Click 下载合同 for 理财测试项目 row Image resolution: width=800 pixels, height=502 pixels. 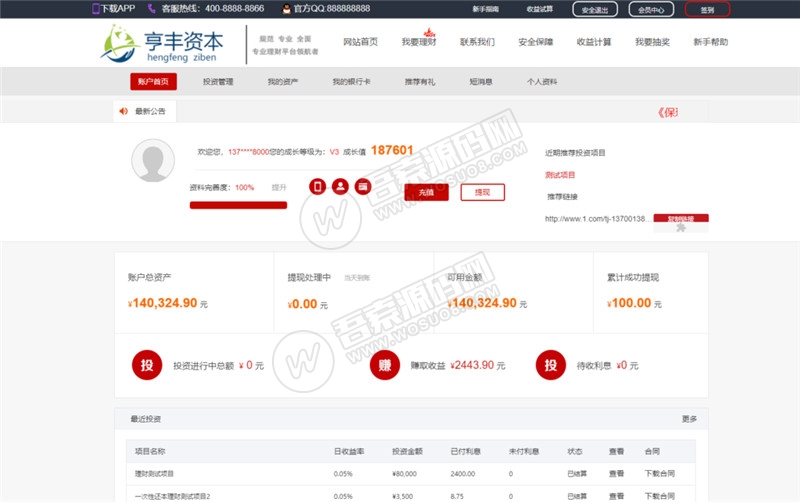pos(659,473)
